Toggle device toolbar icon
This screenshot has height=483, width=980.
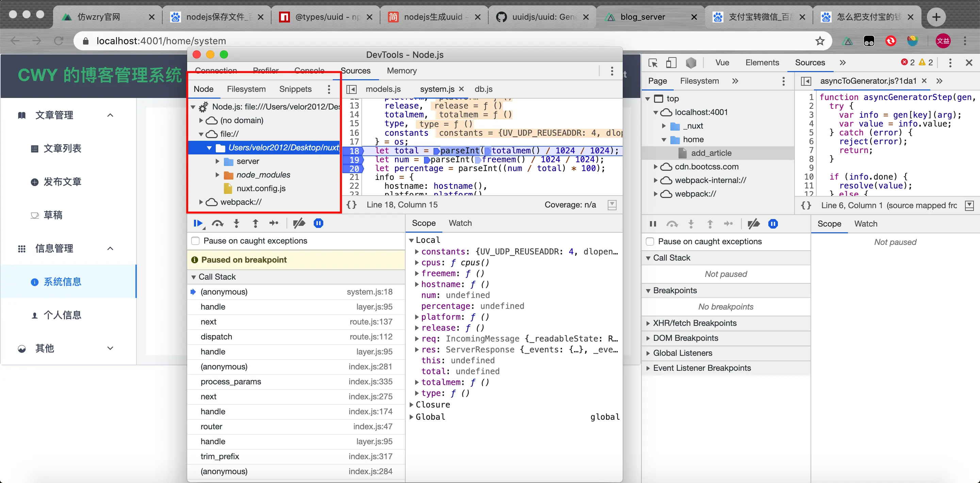[671, 63]
